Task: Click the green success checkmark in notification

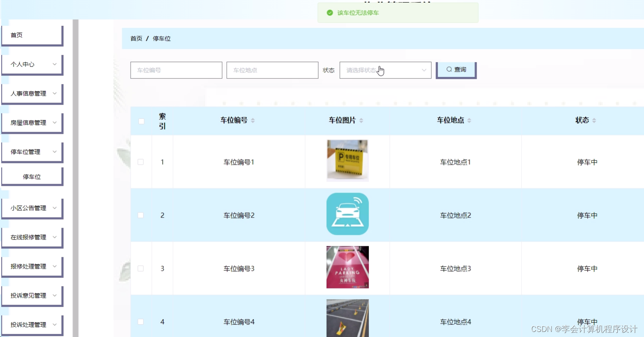Action: pyautogui.click(x=330, y=13)
